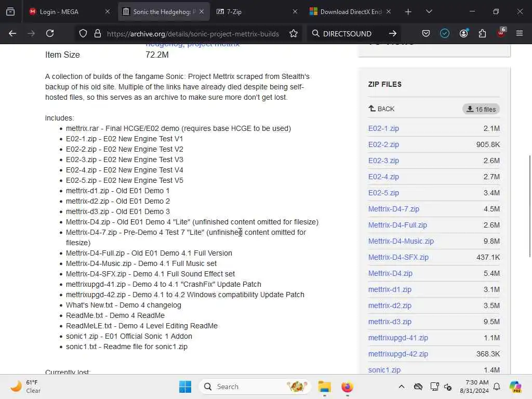
Task: Download Mettrix-D4-SFX.zip
Action: pyautogui.click(x=398, y=257)
